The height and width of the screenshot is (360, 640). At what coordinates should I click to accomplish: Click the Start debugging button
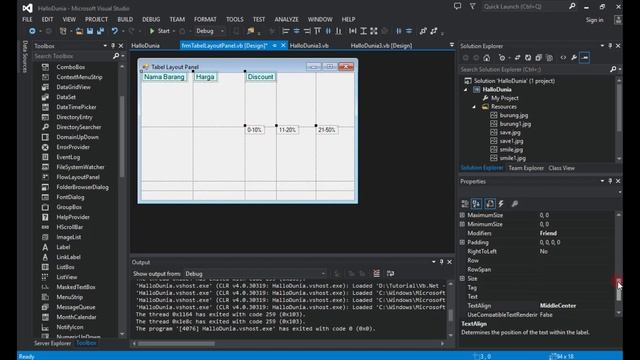160,31
